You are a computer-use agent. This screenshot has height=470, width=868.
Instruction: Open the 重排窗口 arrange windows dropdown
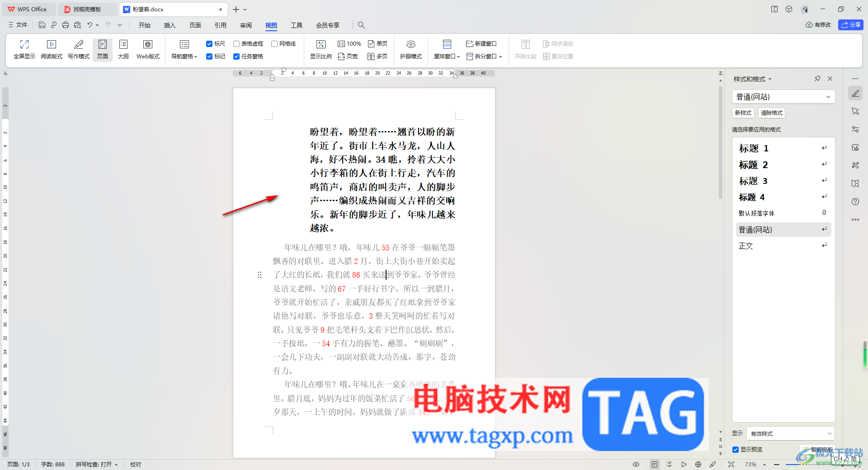tap(447, 50)
